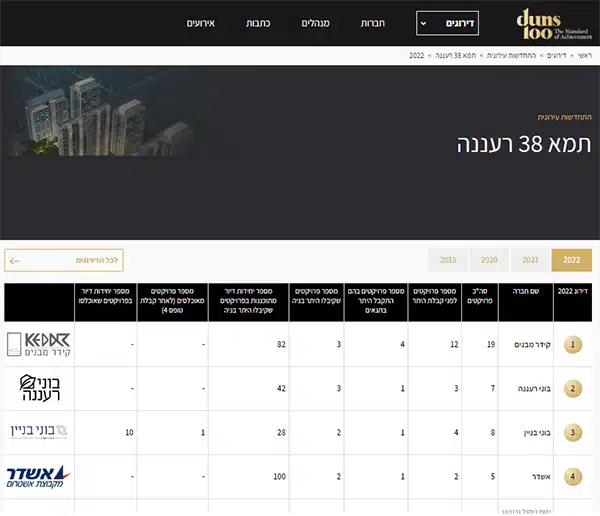Select the 2019 year tab
This screenshot has width=600, height=516.
(448, 260)
